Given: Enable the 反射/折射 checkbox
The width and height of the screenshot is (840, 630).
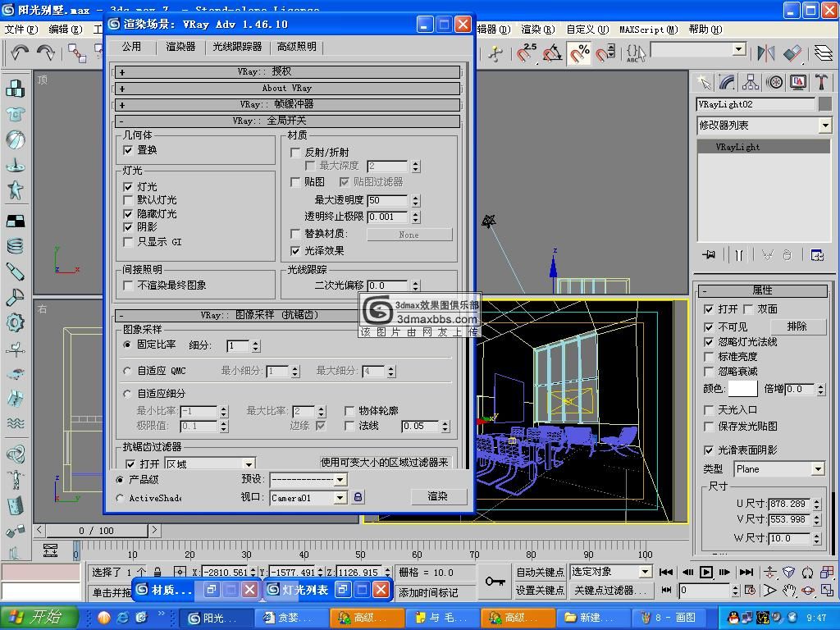Looking at the screenshot, I should pyautogui.click(x=294, y=153).
